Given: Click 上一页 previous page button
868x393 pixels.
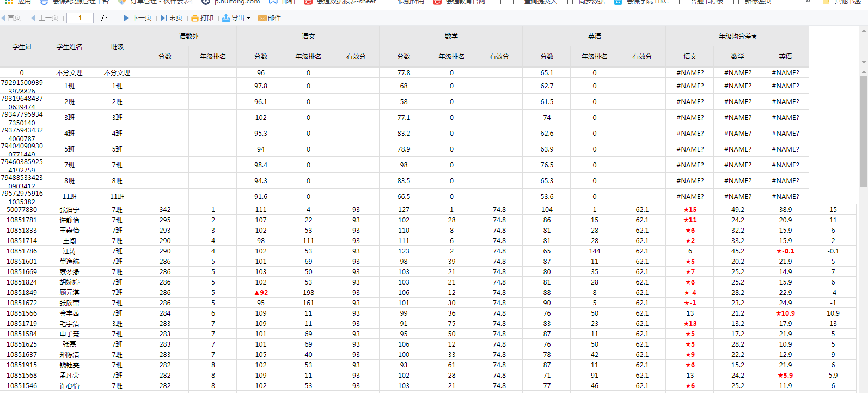Looking at the screenshot, I should (x=45, y=18).
